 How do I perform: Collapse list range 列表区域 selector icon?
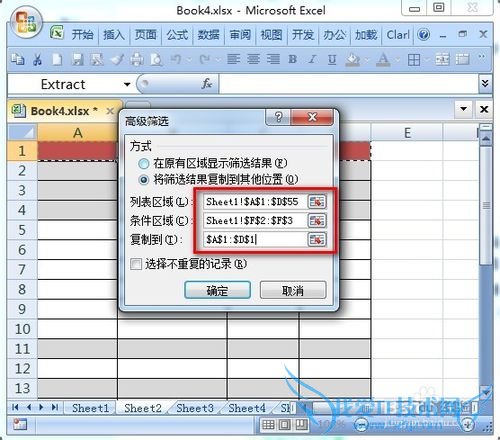(x=317, y=201)
